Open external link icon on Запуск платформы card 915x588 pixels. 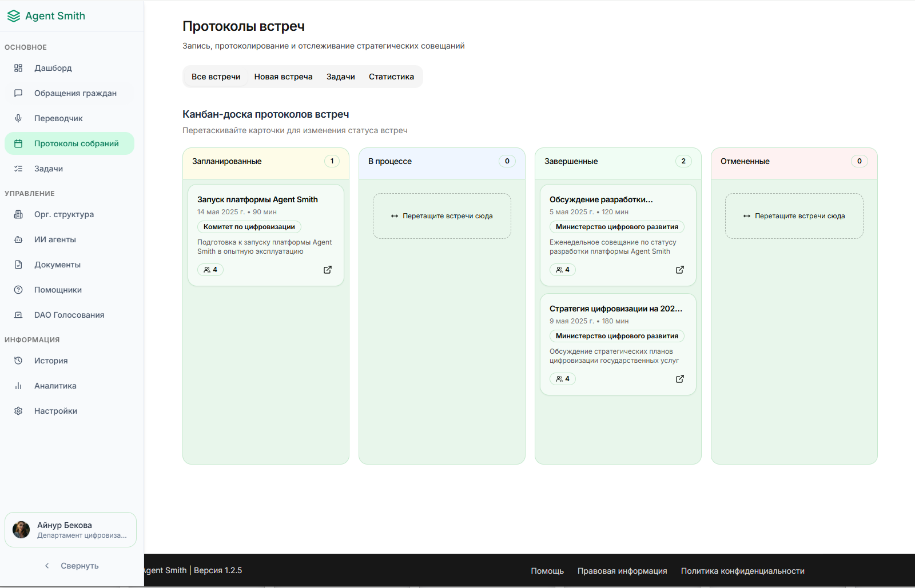(x=328, y=270)
